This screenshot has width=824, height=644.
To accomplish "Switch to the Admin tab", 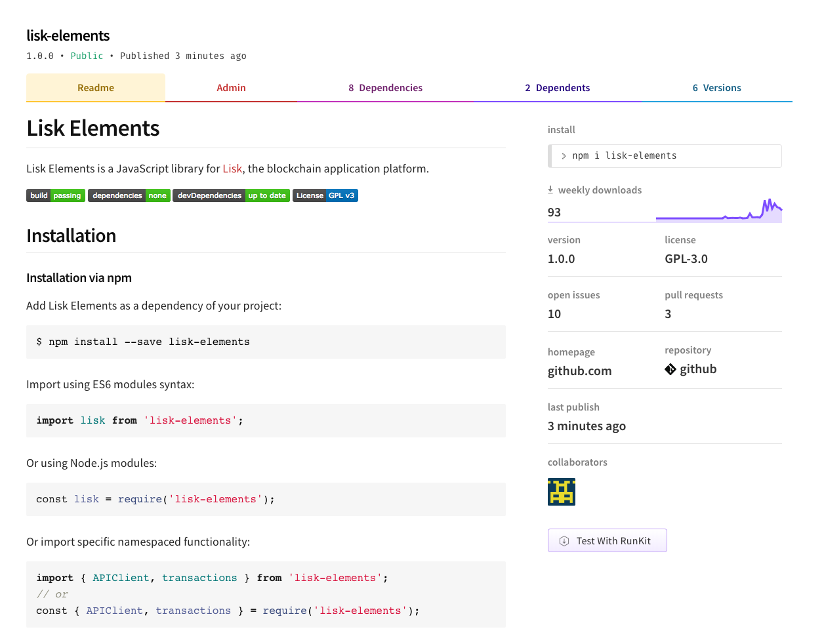I will coord(231,88).
